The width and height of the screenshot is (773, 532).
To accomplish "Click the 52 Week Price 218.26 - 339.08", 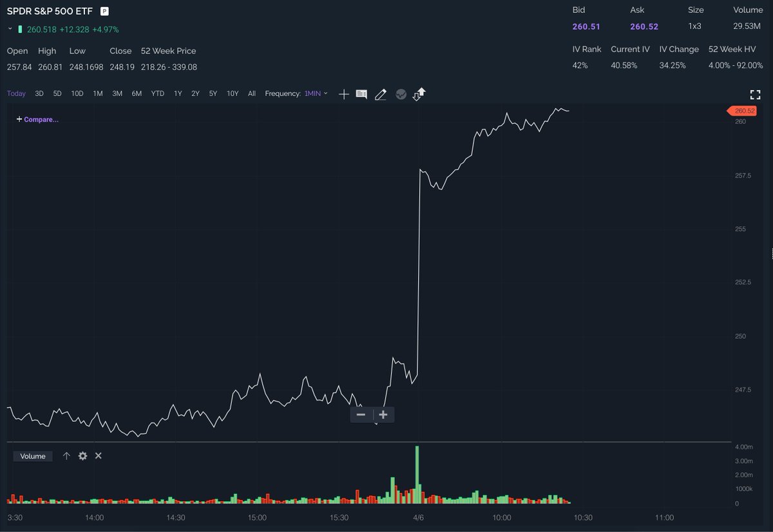I will 169,67.
